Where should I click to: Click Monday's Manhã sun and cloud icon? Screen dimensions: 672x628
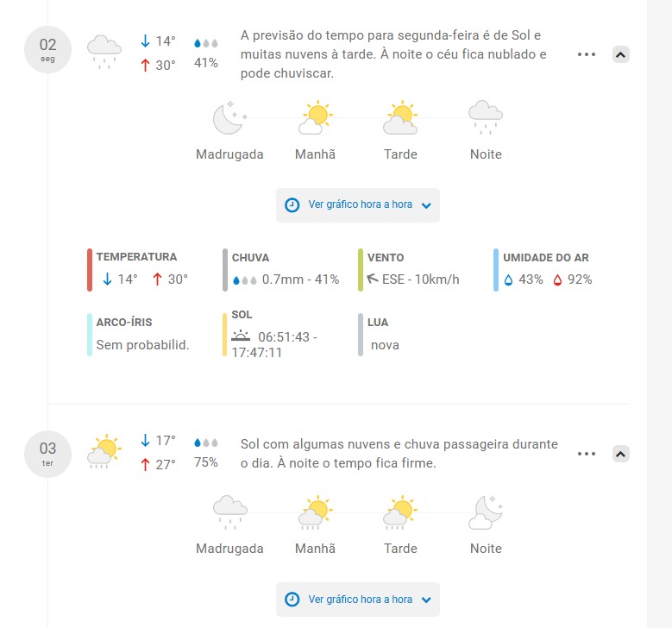(315, 118)
